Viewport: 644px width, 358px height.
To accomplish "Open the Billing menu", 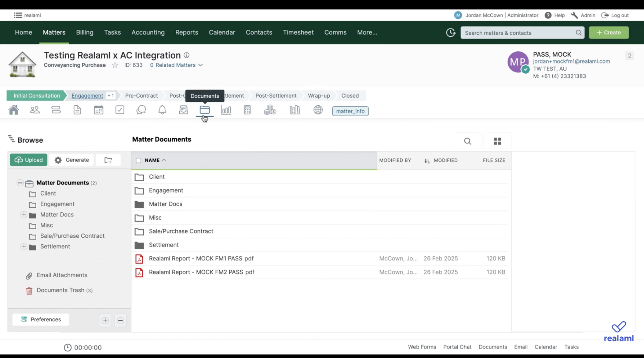I will coord(85,33).
